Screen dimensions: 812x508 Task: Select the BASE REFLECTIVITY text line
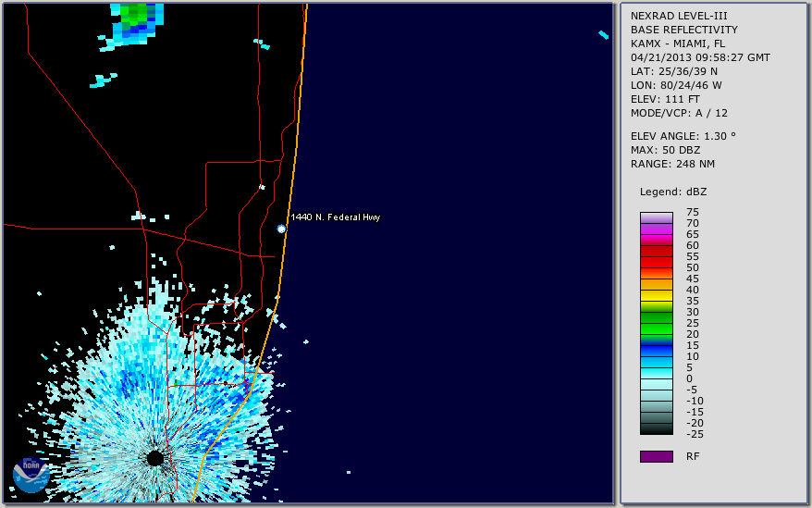(x=684, y=30)
